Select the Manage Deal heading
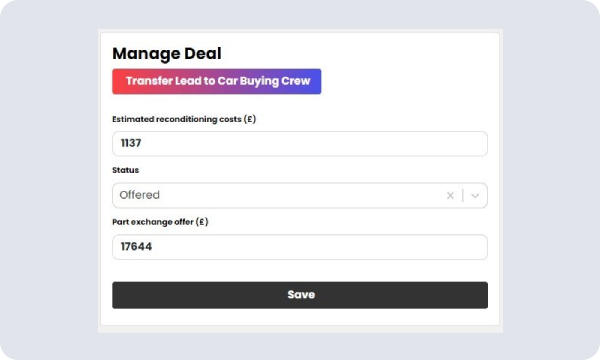601x361 pixels. [167, 54]
